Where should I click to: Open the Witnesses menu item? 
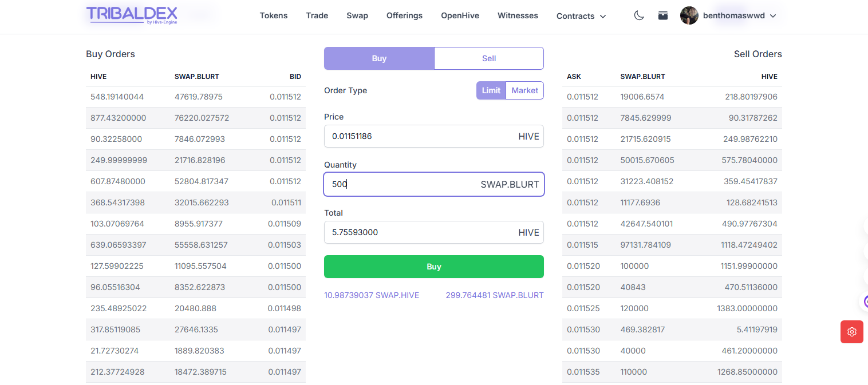click(x=518, y=15)
